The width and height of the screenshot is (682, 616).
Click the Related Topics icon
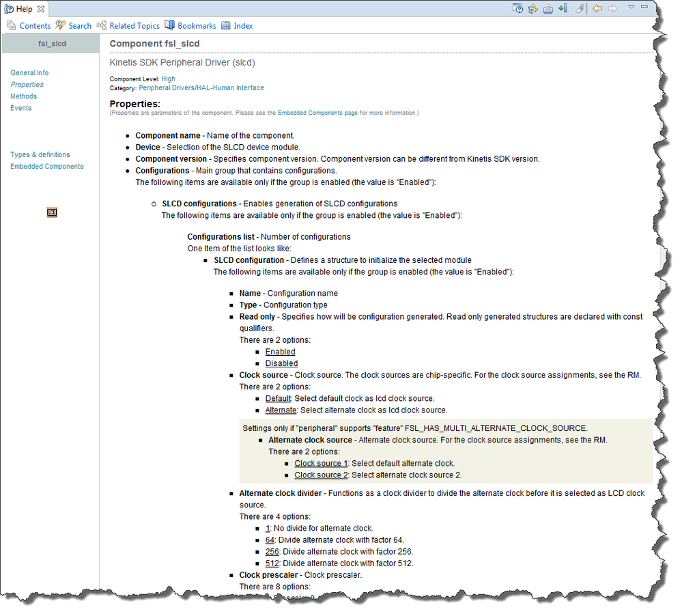(101, 25)
